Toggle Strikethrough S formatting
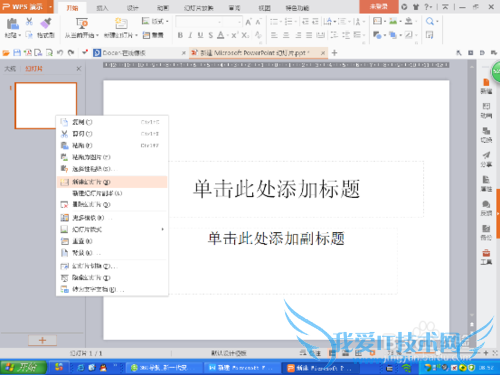This screenshot has height=375, width=500. coord(210,35)
